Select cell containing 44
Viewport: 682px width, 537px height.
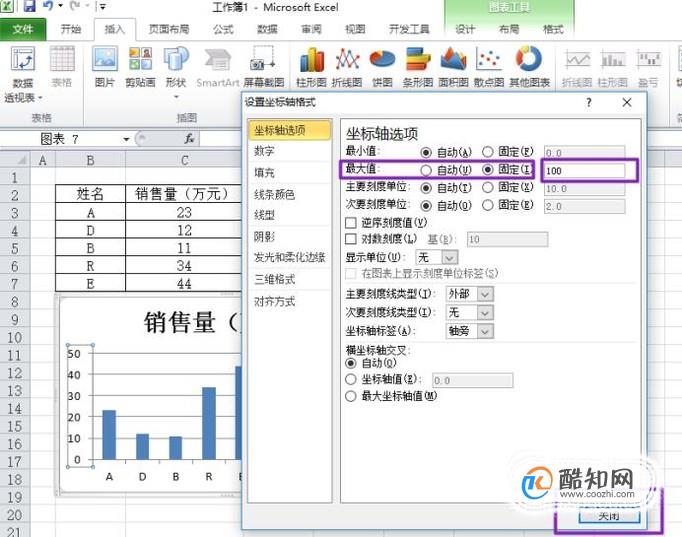(x=184, y=284)
